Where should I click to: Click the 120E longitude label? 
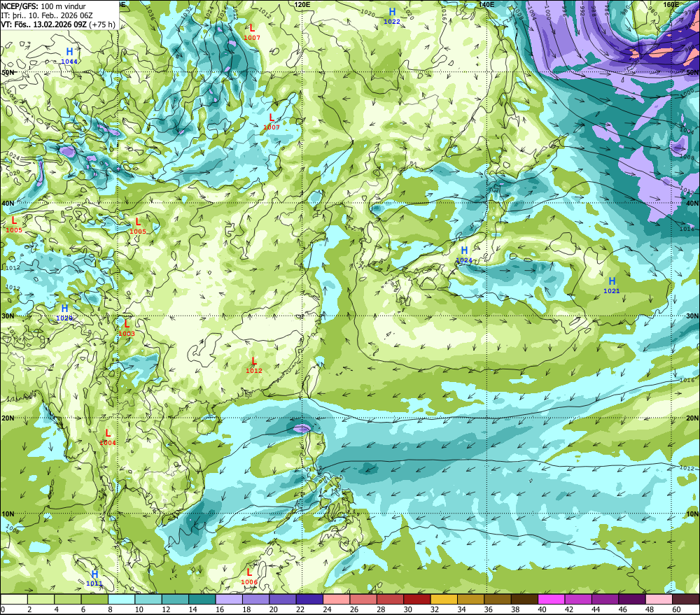click(x=302, y=4)
